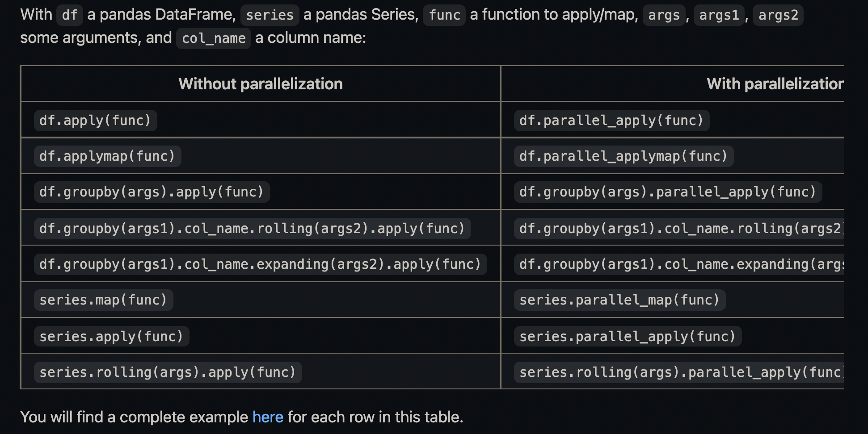This screenshot has height=434, width=868.
Task: Select the series.parallel_apply(func) code snippet
Action: [x=627, y=336]
